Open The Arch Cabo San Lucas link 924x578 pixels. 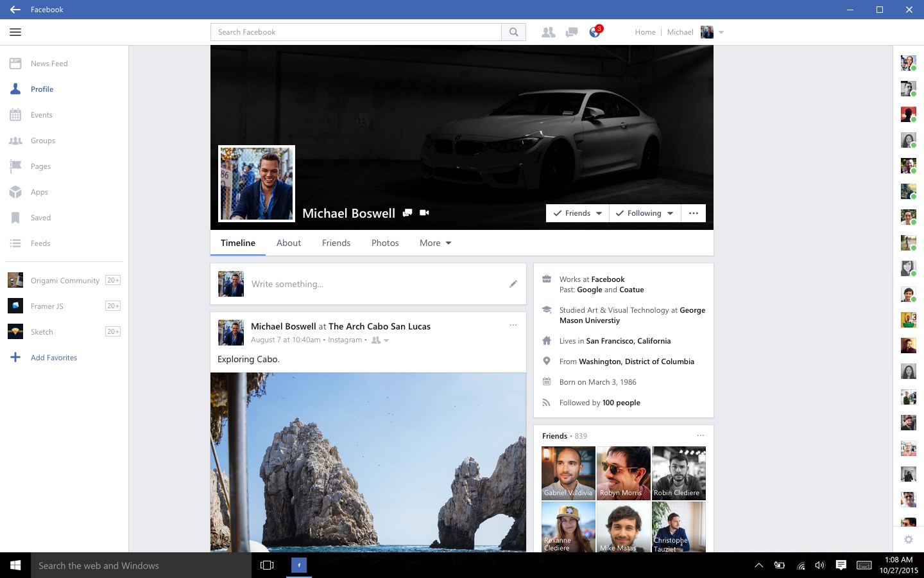point(379,326)
